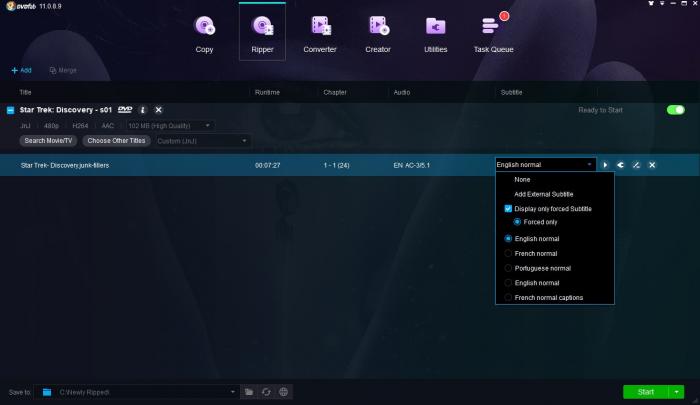Click the EN AC-3/5.1 audio cell
Image resolution: width=700 pixels, height=405 pixels.
[x=412, y=165]
